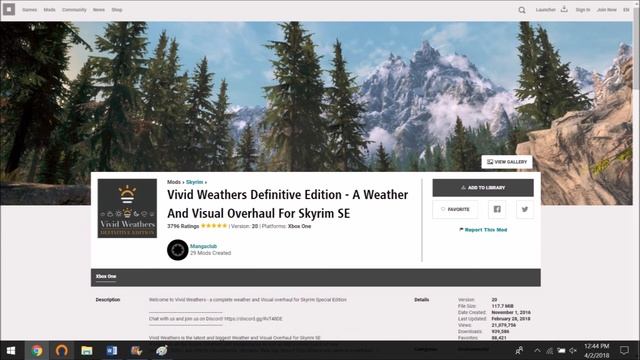Screen dimensions: 640x360
Task: Click the network tray icon
Action: point(549,351)
